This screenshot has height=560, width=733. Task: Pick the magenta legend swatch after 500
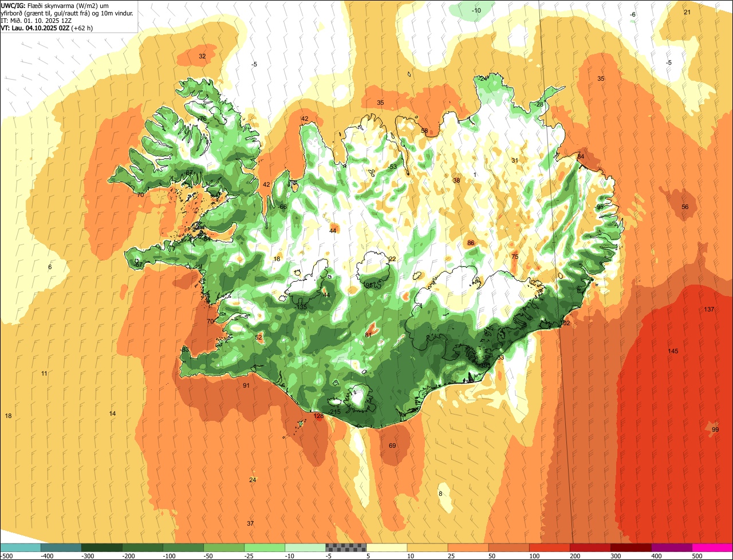click(712, 547)
